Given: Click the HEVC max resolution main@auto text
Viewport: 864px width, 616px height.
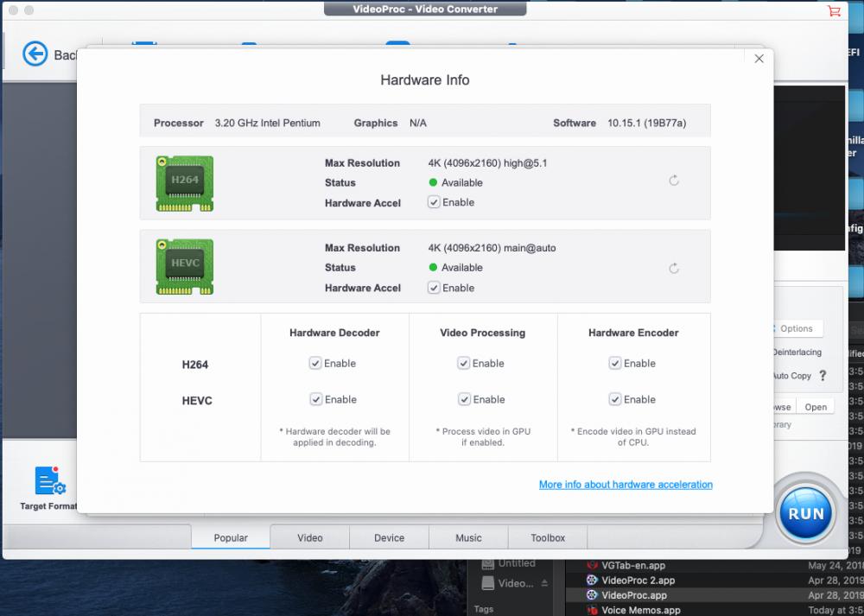Looking at the screenshot, I should point(492,248).
